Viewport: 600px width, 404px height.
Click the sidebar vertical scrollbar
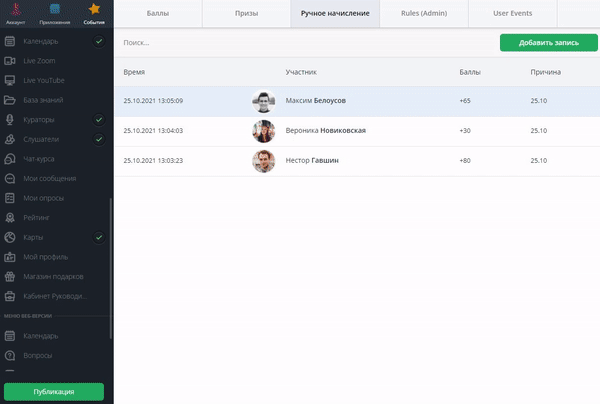[x=111, y=268]
